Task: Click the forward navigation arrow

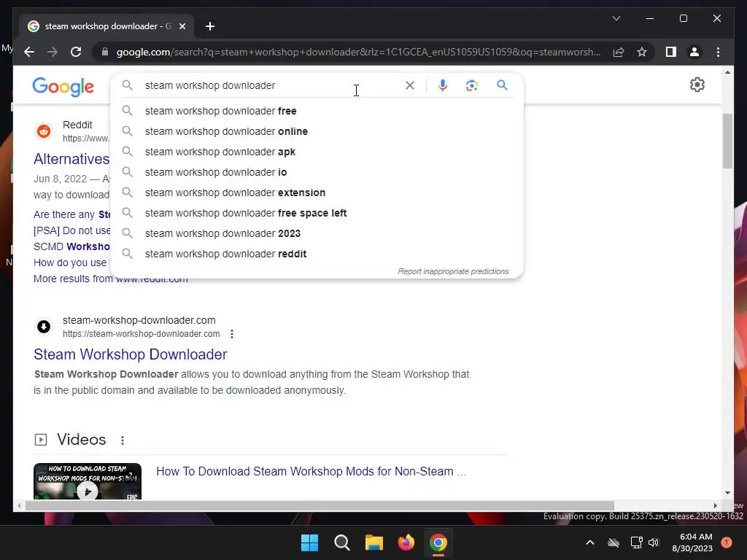Action: pos(53,52)
